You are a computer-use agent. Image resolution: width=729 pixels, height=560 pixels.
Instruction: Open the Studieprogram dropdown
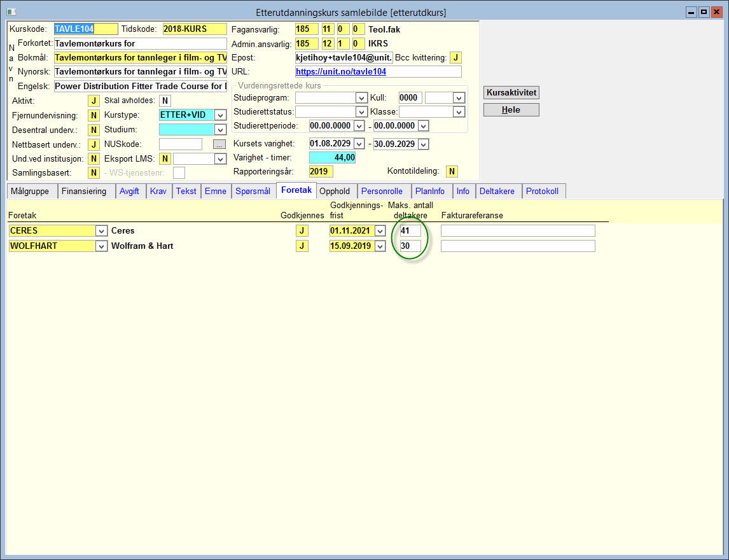tap(361, 98)
